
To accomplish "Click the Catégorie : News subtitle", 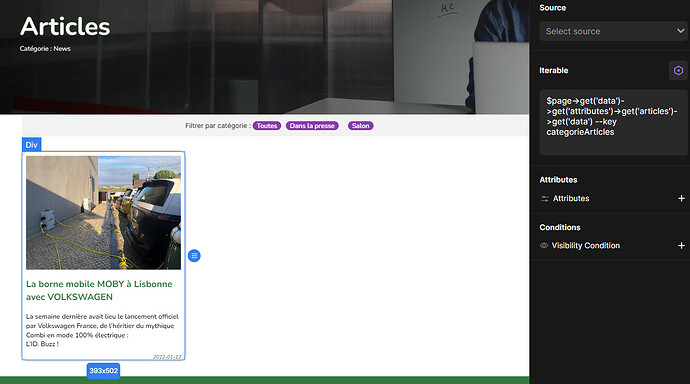I will tap(45, 48).
